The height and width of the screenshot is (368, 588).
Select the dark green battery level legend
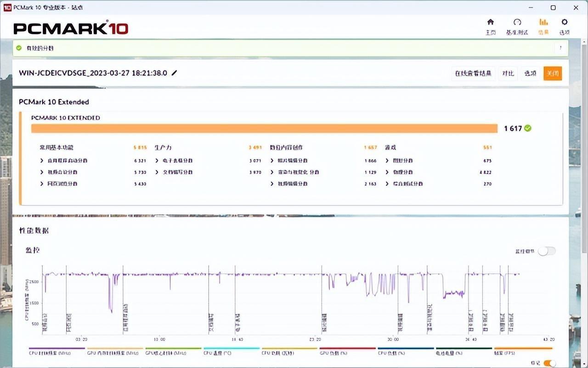464,351
